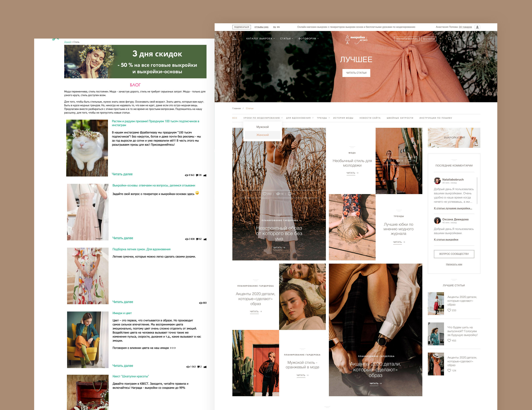Screen dimensions: 532x410
Task: Click the round user avatar icon in top bar
Action: click(477, 27)
